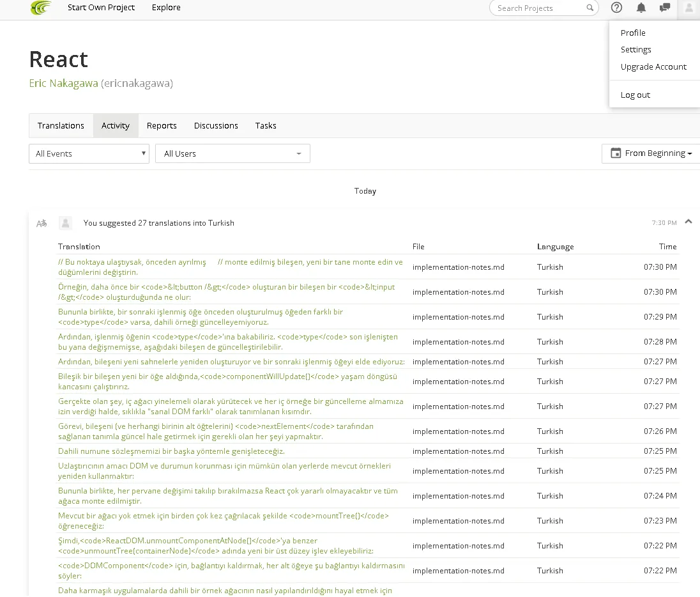
Task: Click the File column header
Action: tap(418, 247)
